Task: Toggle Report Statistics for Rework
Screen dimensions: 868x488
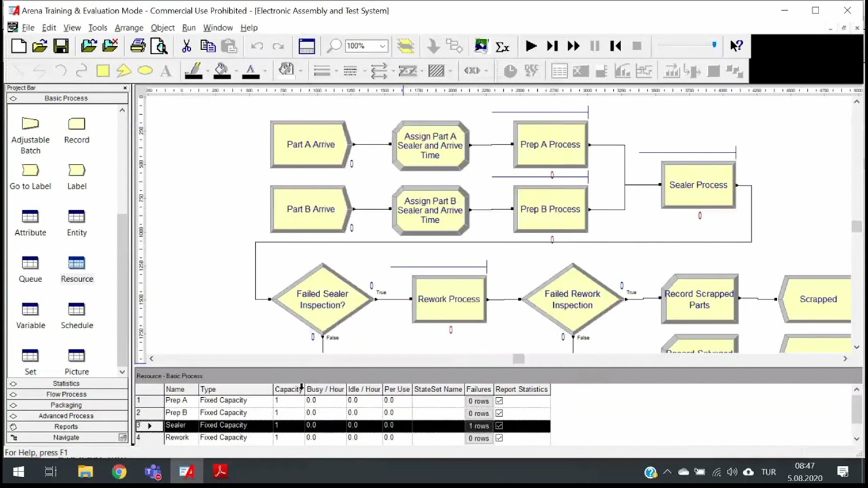Action: click(x=499, y=438)
